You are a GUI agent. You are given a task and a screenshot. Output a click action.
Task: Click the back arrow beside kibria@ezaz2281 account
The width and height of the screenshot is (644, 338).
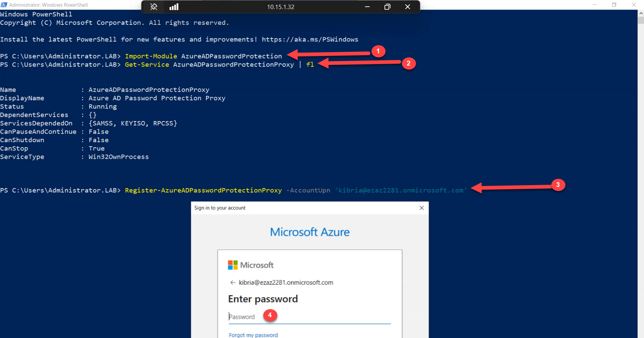click(x=233, y=282)
